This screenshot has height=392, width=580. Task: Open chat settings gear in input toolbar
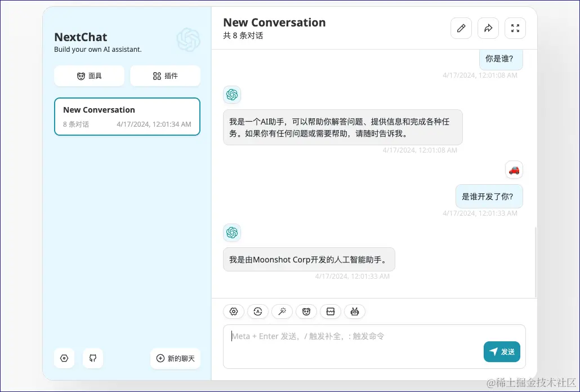[233, 311]
